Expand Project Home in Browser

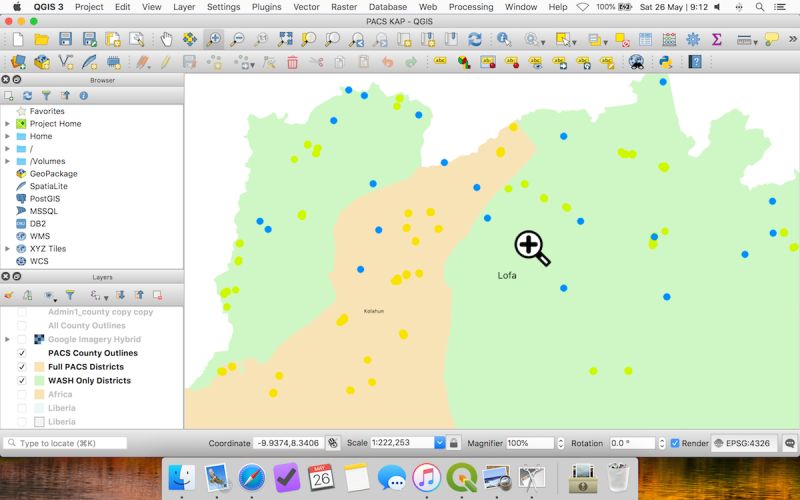[x=8, y=123]
